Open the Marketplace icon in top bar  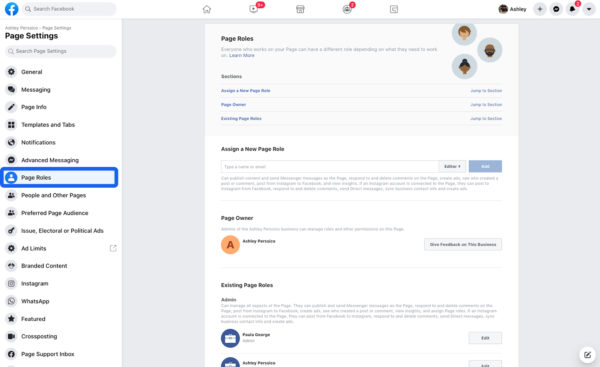point(300,9)
